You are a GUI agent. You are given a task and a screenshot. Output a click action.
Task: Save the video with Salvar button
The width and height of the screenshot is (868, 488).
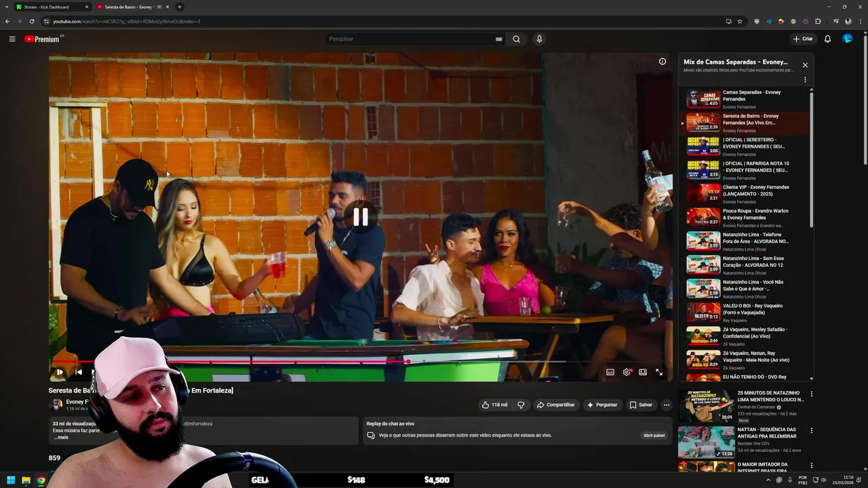[641, 405]
